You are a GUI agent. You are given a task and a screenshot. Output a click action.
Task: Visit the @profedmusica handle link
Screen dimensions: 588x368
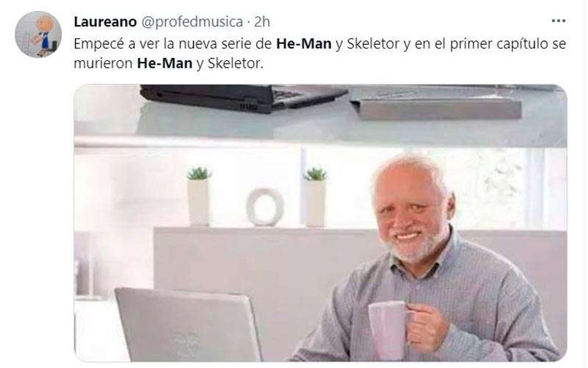(x=192, y=22)
